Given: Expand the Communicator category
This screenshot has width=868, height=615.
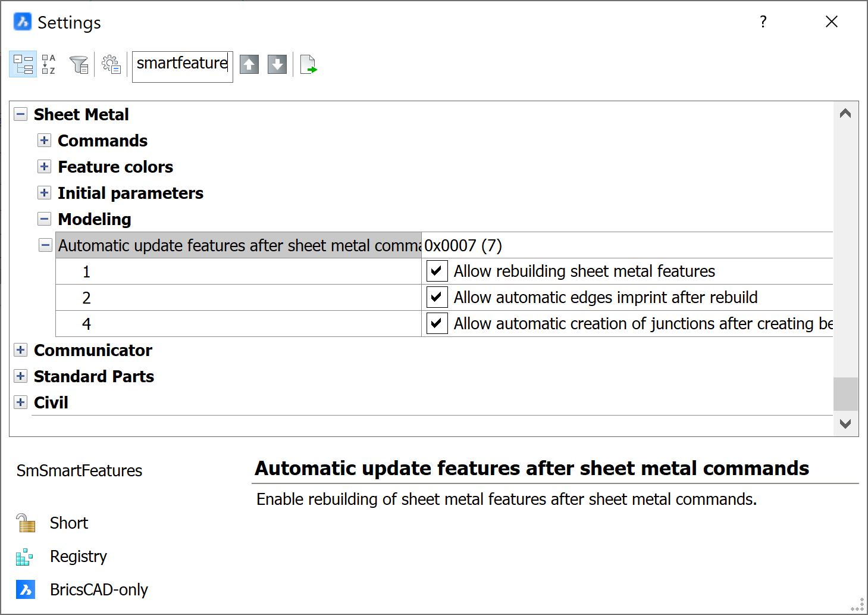Looking at the screenshot, I should pyautogui.click(x=21, y=350).
